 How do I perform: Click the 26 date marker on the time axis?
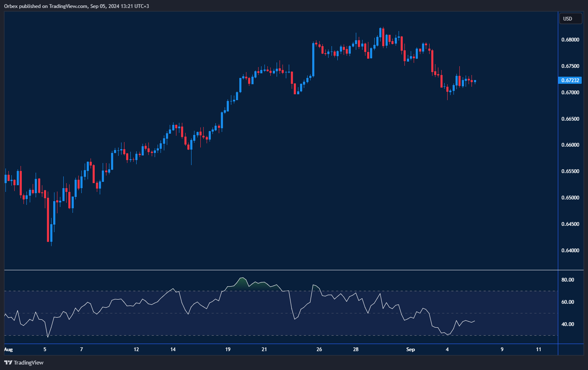click(x=319, y=349)
